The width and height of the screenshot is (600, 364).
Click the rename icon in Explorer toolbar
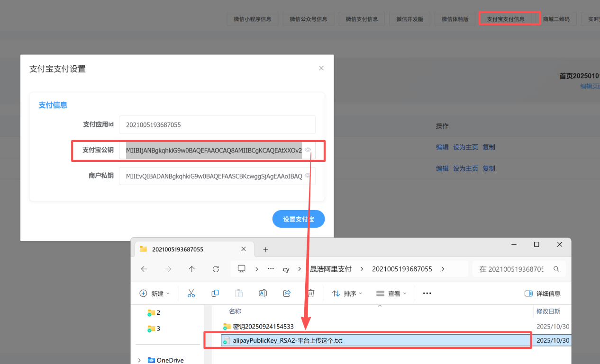pyautogui.click(x=263, y=293)
